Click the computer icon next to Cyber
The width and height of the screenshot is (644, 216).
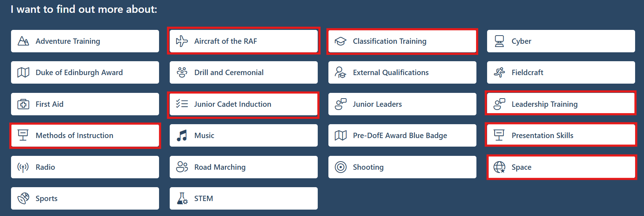pyautogui.click(x=499, y=41)
